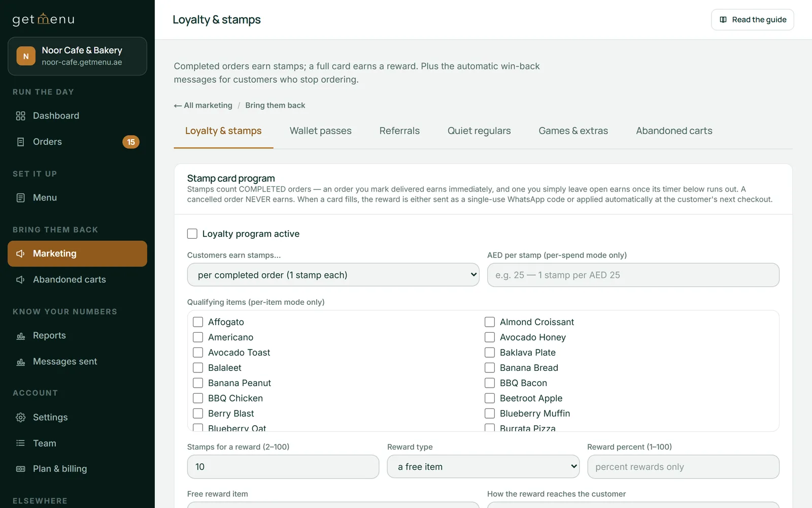Go back via All marketing link
The width and height of the screenshot is (812, 508).
point(203,106)
